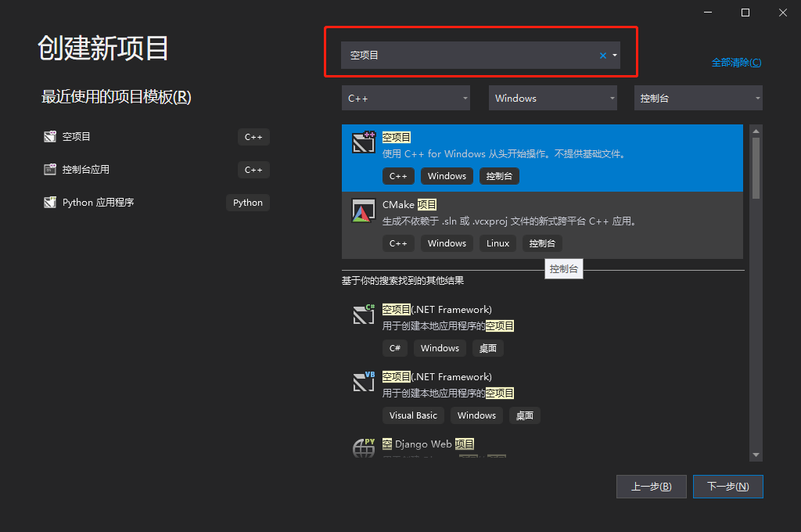
Task: Select the Visual Basic 空项目(.NET Framework) template title
Action: coord(437,377)
